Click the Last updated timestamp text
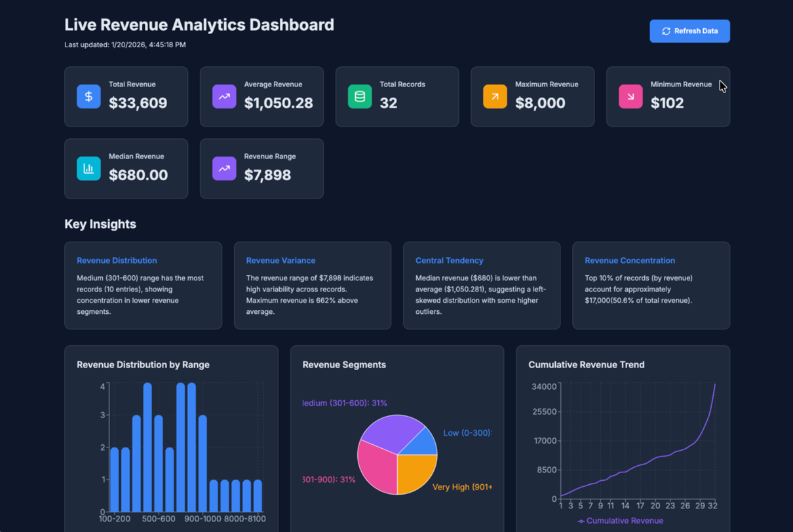 click(125, 45)
